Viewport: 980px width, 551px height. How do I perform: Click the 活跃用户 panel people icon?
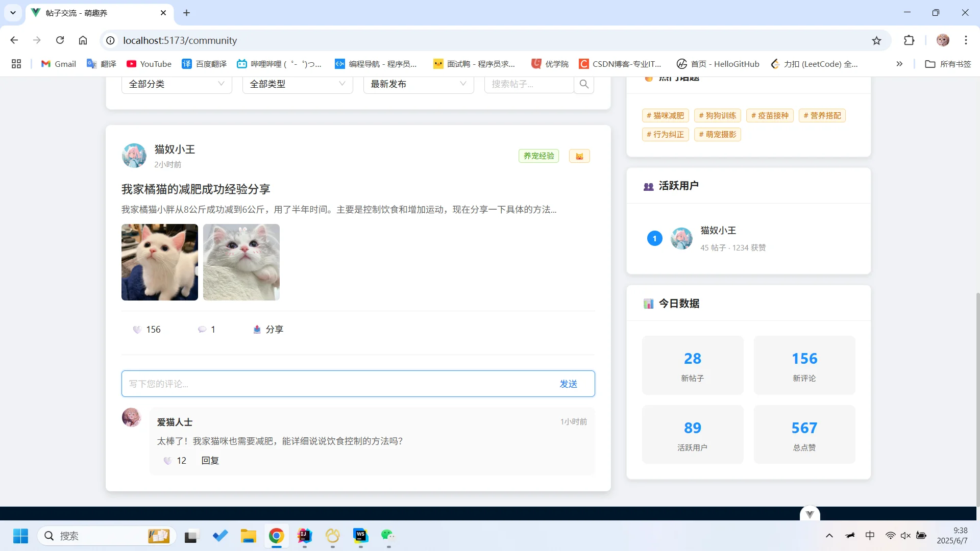click(648, 186)
